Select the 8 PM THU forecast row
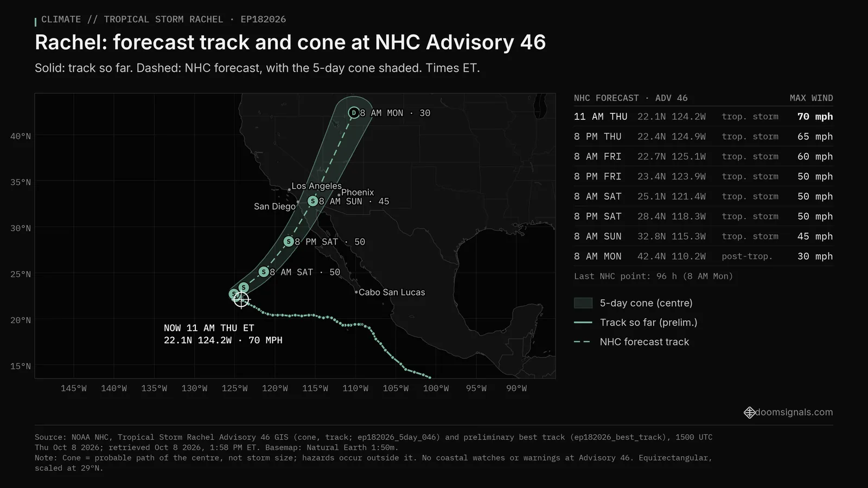Screen dimensions: 868x488 click(x=704, y=137)
